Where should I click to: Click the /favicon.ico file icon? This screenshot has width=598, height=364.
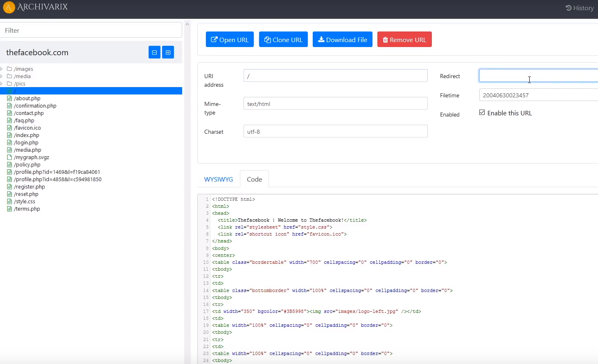point(9,128)
